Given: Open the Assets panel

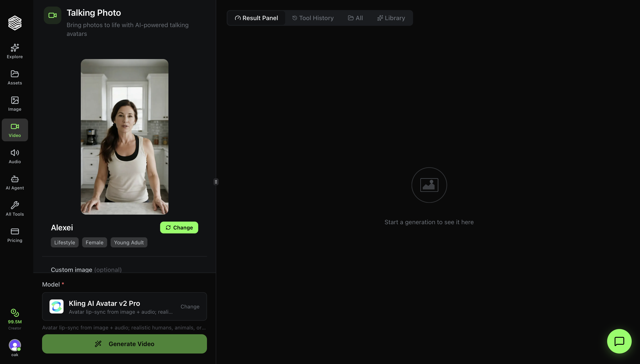Looking at the screenshot, I should tap(14, 77).
